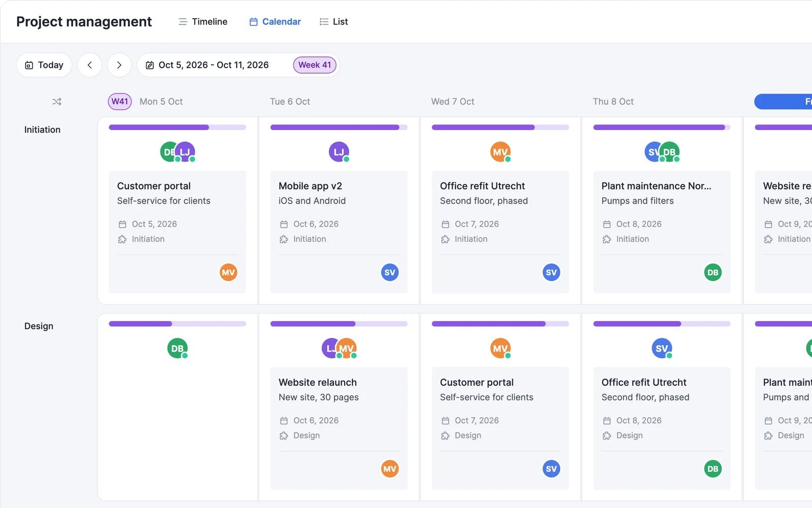The height and width of the screenshot is (508, 812).
Task: Click the SV avatar above Design Office refit Utrecht
Action: [x=662, y=348]
